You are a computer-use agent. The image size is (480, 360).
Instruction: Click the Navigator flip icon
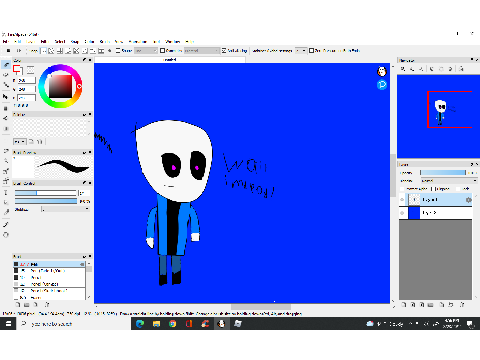click(461, 69)
